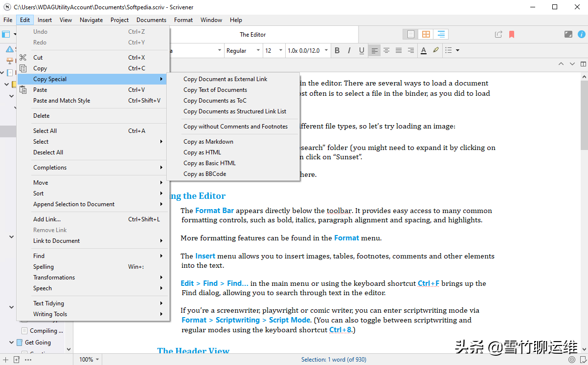Open the View menu

[x=66, y=20]
